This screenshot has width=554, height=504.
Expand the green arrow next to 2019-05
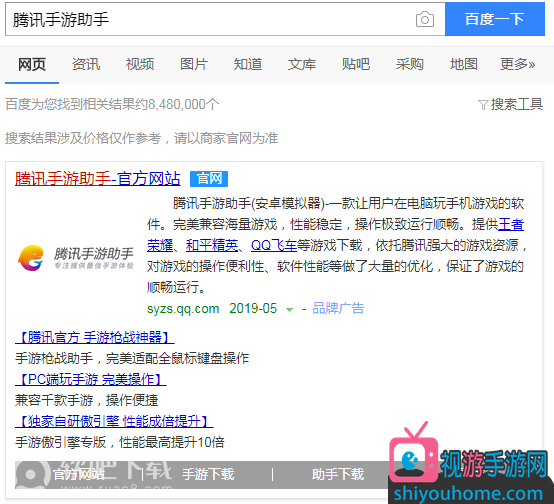[289, 310]
